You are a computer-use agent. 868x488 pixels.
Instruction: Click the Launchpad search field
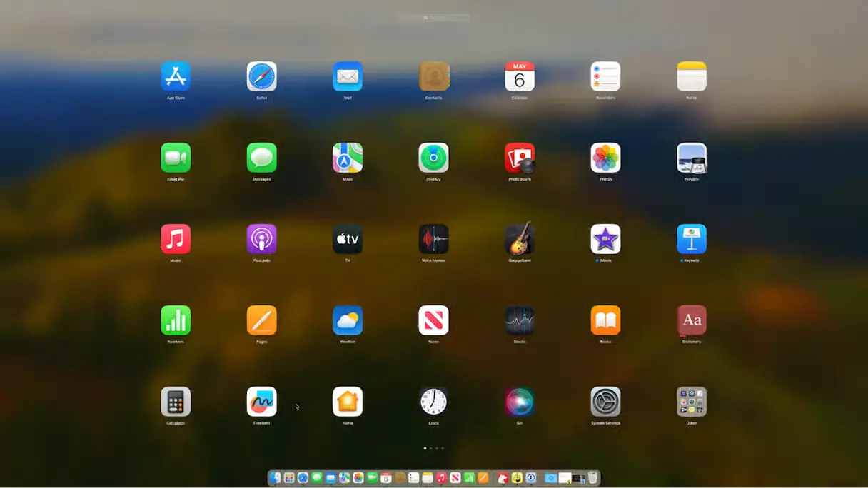pos(434,17)
